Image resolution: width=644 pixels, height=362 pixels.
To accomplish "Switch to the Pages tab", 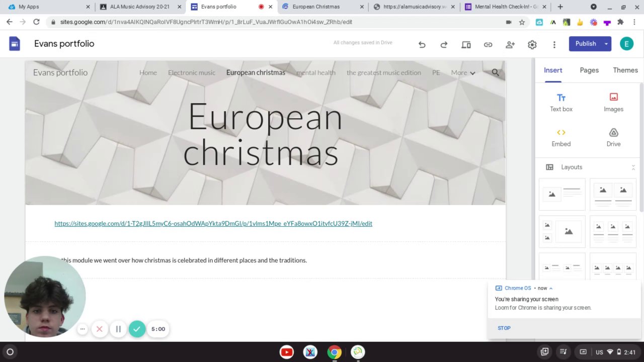I will [x=589, y=70].
